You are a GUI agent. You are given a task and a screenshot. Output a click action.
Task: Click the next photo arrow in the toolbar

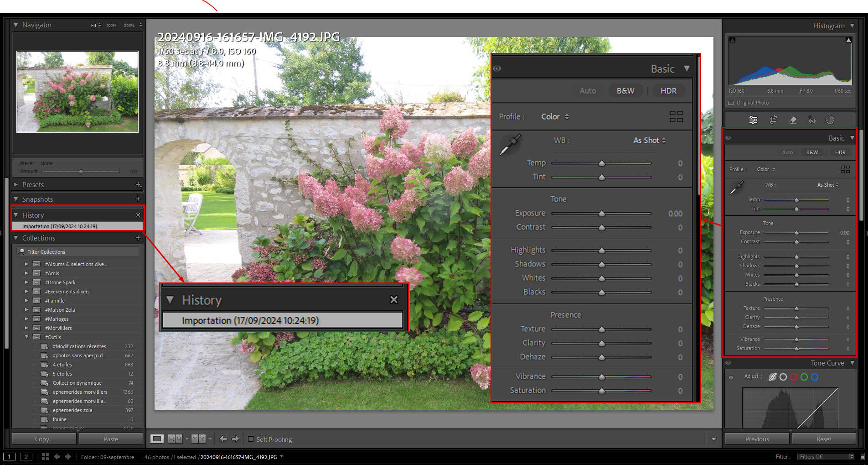point(235,439)
